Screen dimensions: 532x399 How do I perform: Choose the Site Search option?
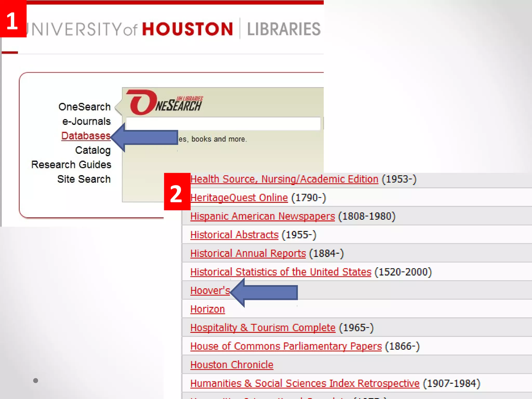84,179
